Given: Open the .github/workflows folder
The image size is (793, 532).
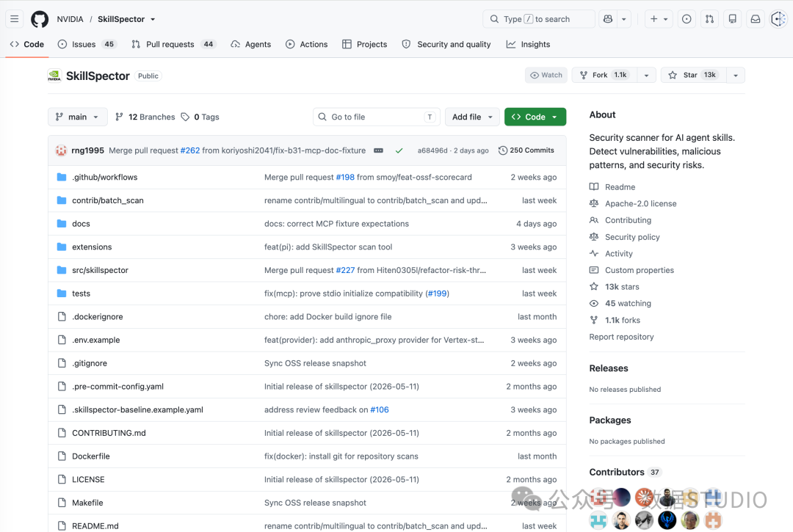Looking at the screenshot, I should [105, 178].
